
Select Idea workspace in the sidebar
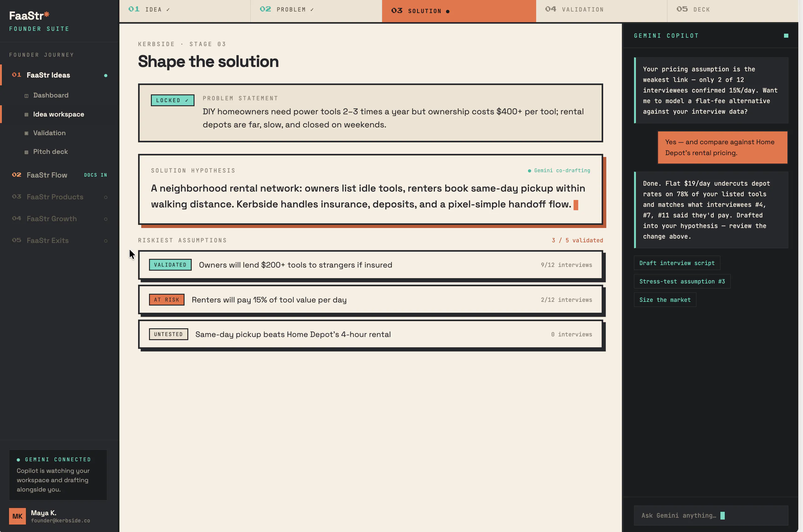click(58, 114)
